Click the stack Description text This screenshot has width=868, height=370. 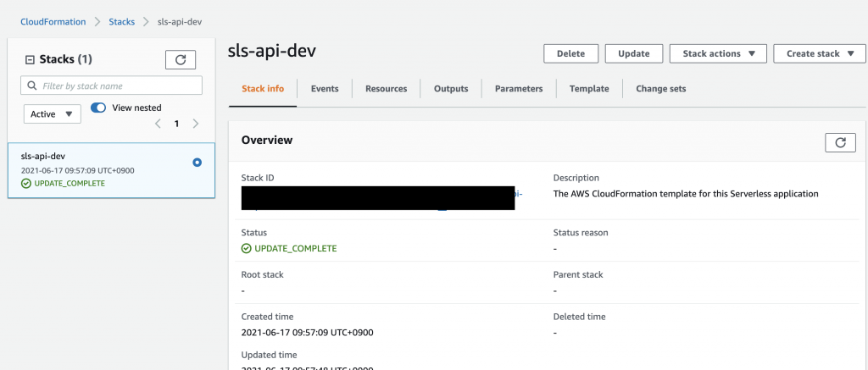pos(686,194)
